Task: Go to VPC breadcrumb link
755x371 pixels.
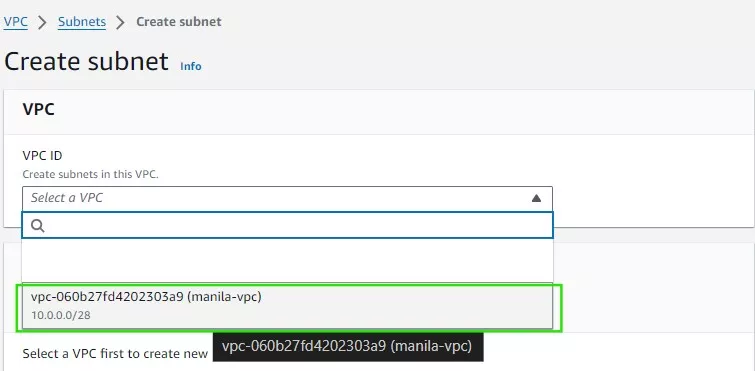Action: point(15,22)
